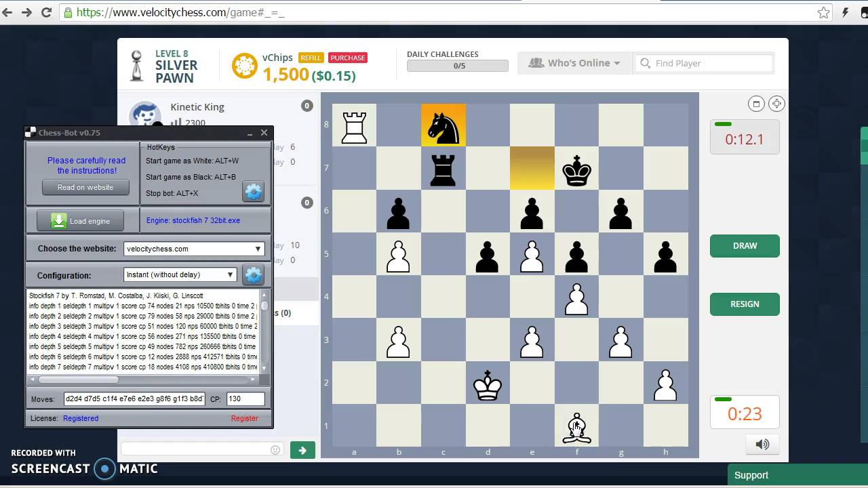
Task: Click the RESIGN button
Action: tap(745, 304)
